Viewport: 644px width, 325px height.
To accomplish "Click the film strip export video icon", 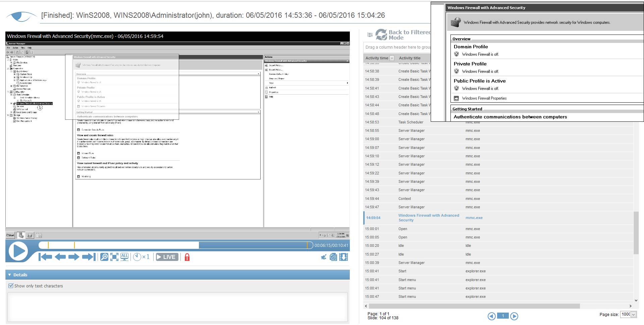I will pos(343,257).
